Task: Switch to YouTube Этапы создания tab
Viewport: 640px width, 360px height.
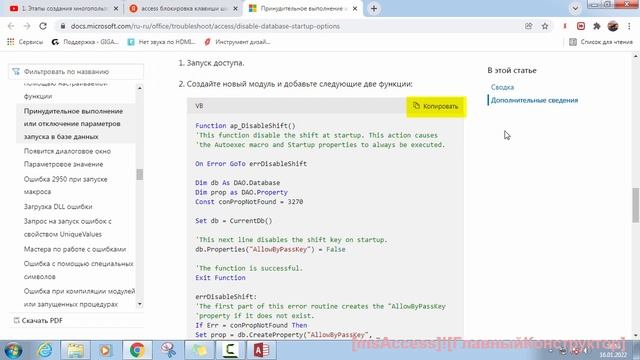Action: click(63, 9)
